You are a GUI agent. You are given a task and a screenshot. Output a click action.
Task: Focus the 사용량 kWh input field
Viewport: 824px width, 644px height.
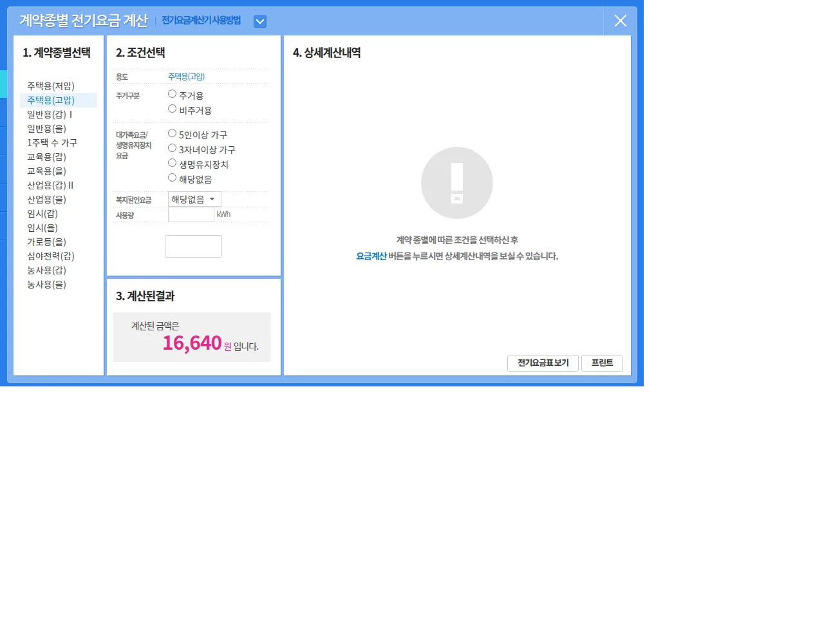click(191, 214)
